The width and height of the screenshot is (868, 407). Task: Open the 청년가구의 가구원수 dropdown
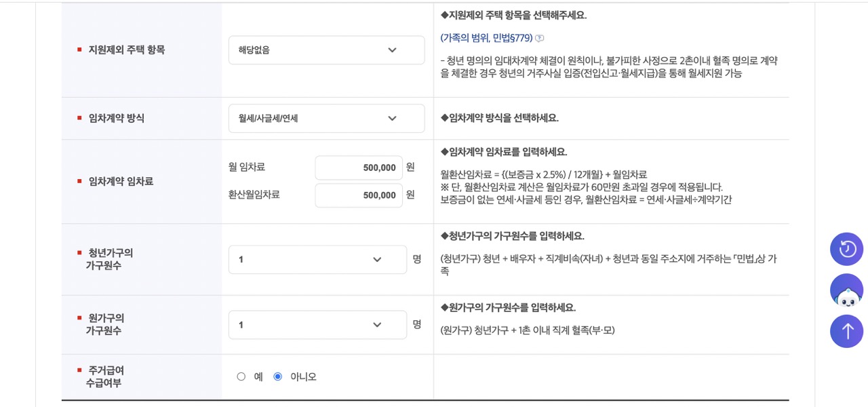point(319,259)
